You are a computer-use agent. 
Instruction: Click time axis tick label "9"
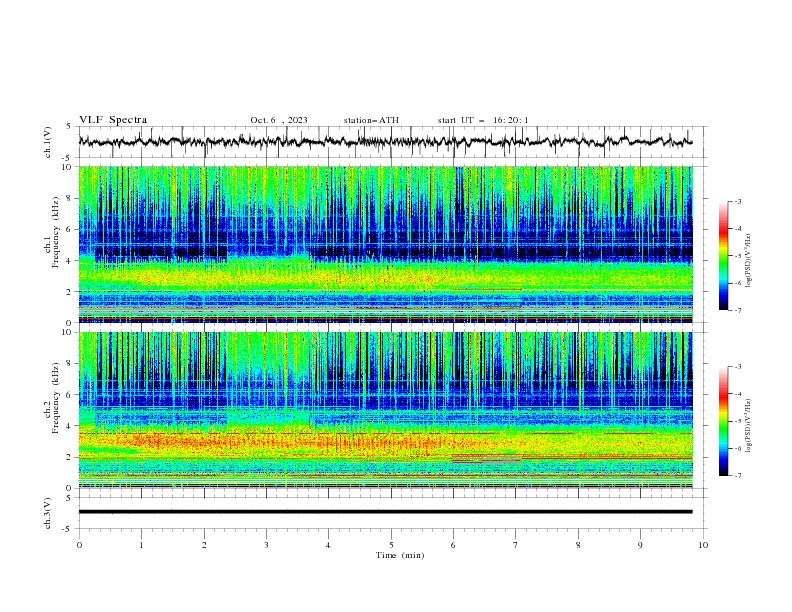click(640, 545)
